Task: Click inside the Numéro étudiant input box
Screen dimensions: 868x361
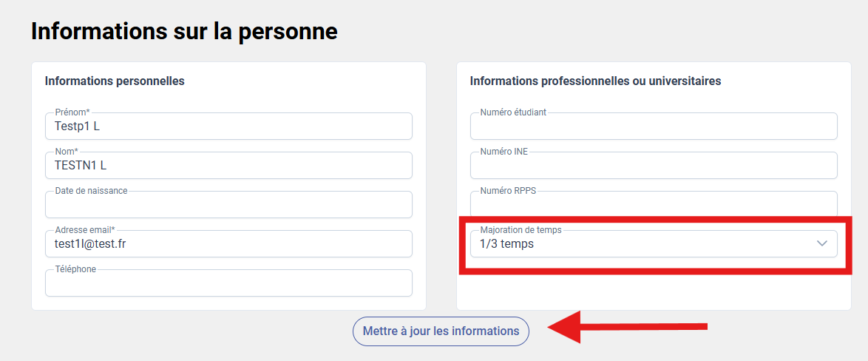Action: point(654,127)
